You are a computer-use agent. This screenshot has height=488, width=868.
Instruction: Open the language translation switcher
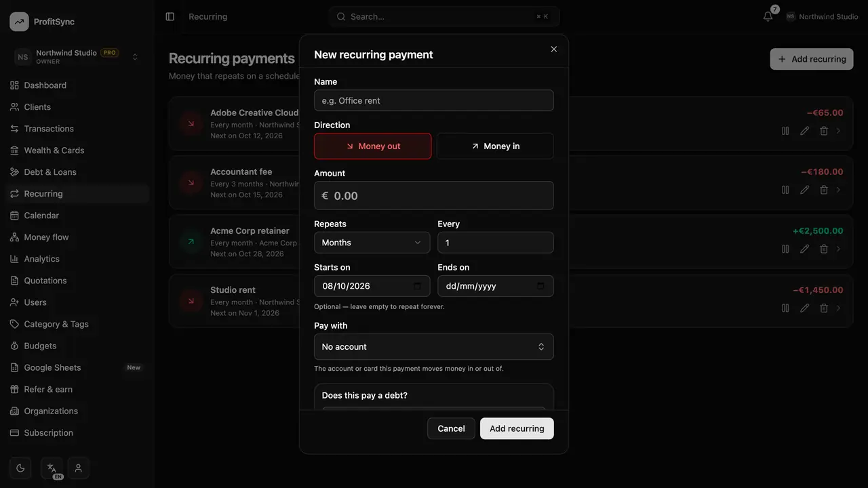52,468
